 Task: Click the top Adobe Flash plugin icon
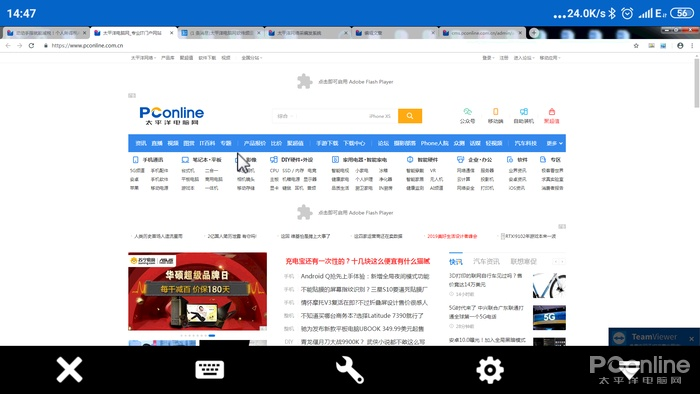click(304, 81)
